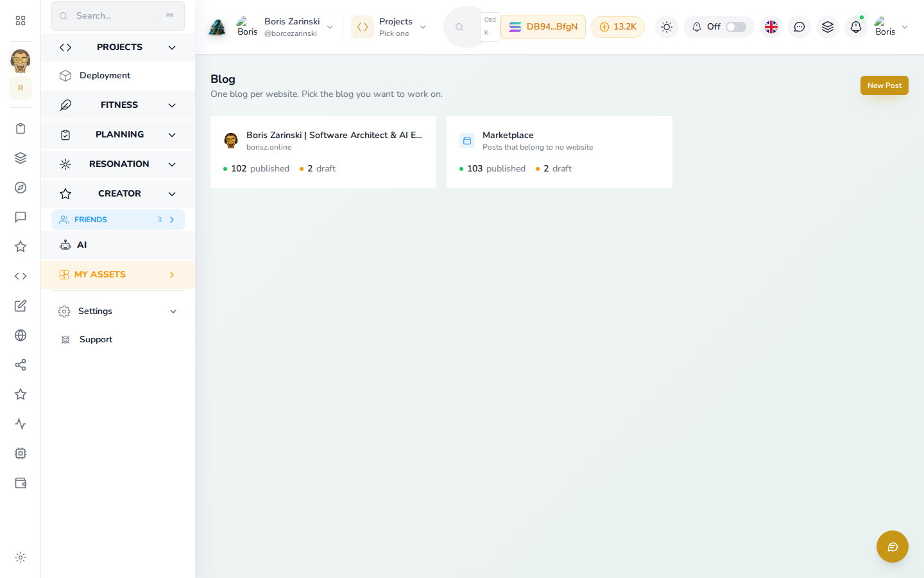Open the floating chat button at bottom right
924x578 pixels.
pos(893,547)
